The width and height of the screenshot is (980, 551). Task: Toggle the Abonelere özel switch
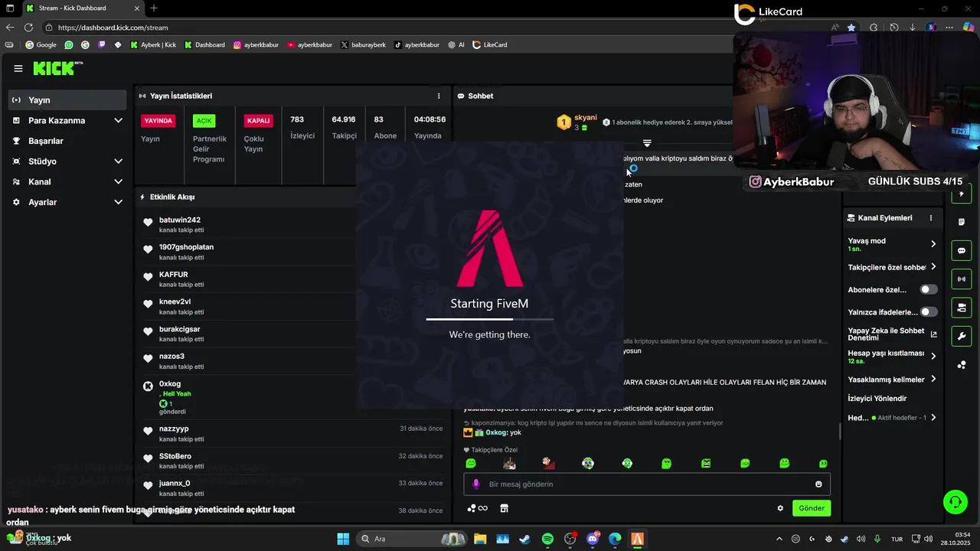click(929, 290)
